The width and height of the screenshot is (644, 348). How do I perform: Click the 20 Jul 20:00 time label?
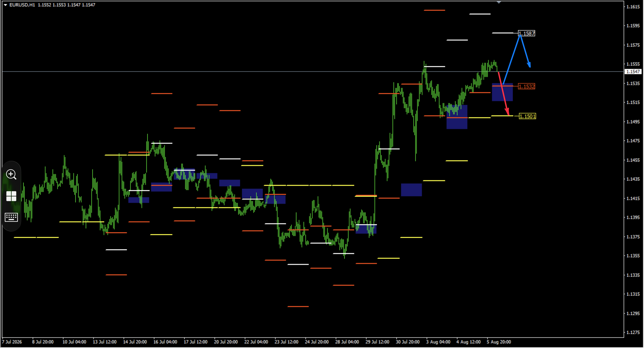226,342
